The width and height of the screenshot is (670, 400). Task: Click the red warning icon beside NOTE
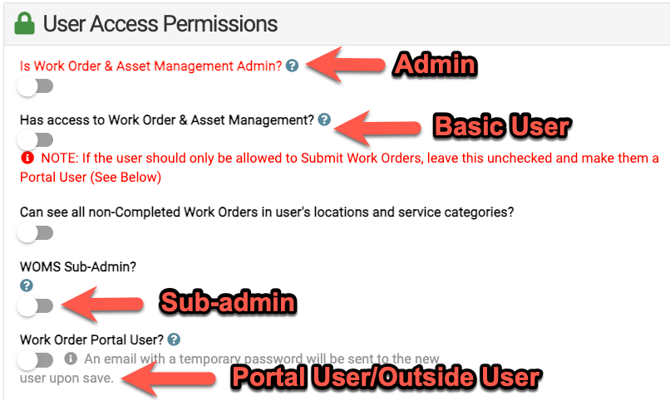pos(27,160)
